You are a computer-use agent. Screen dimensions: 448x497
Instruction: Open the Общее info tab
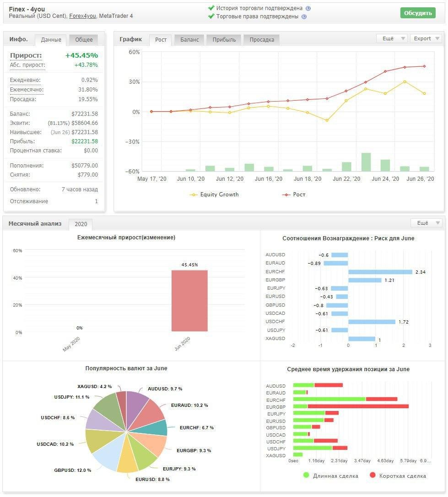point(84,40)
